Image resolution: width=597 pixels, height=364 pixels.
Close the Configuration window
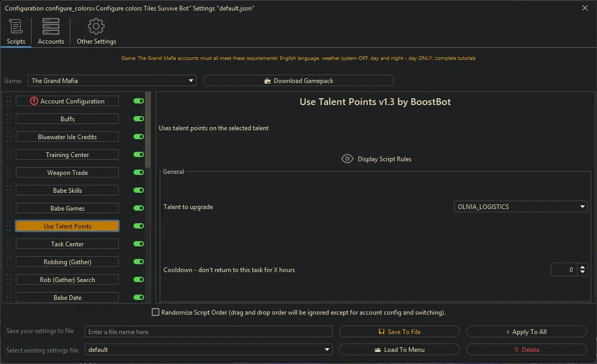(585, 8)
